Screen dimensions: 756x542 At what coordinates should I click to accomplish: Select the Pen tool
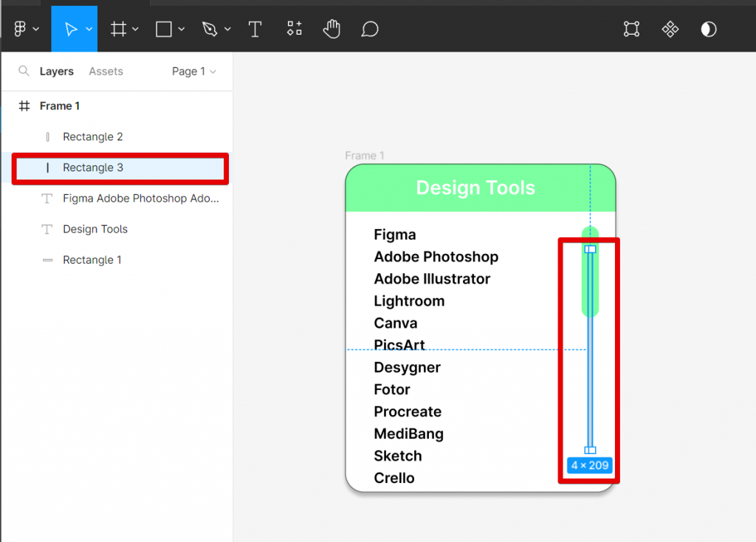point(210,29)
